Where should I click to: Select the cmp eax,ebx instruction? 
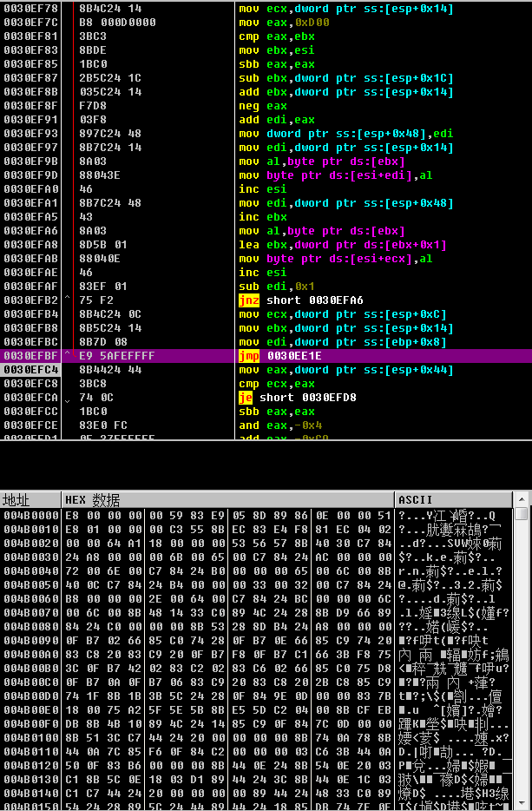point(277,36)
